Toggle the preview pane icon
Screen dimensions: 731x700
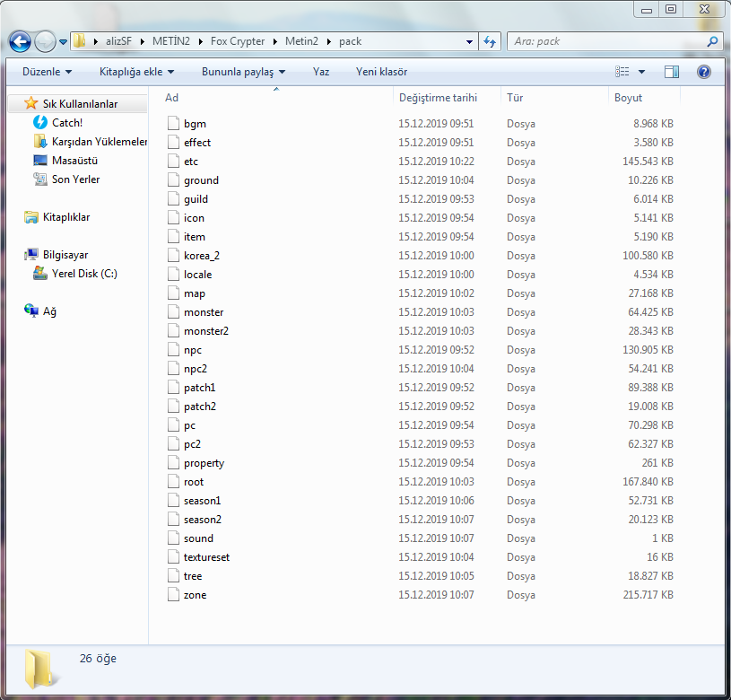(x=671, y=72)
